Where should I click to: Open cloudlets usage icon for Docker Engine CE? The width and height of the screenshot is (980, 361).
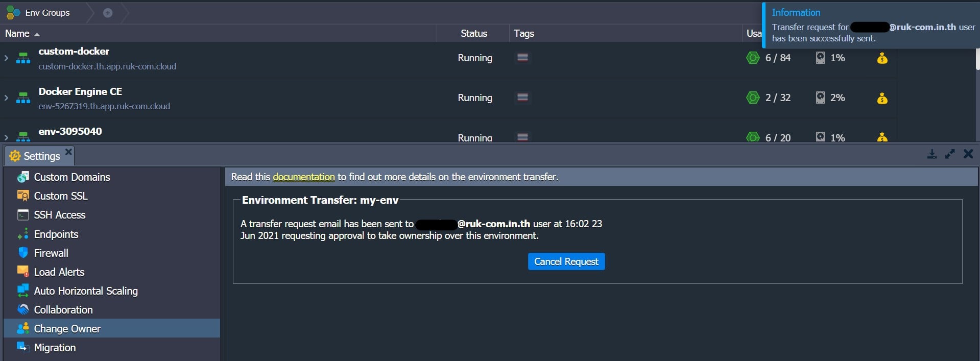pos(753,98)
